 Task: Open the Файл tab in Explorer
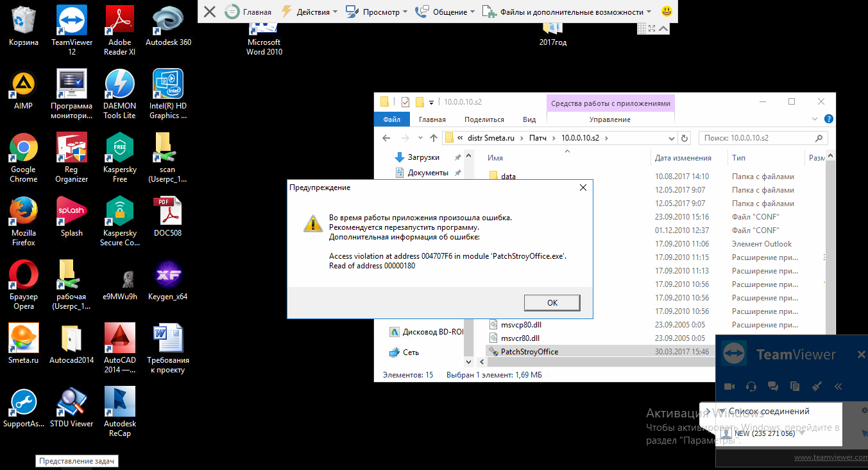pyautogui.click(x=392, y=119)
